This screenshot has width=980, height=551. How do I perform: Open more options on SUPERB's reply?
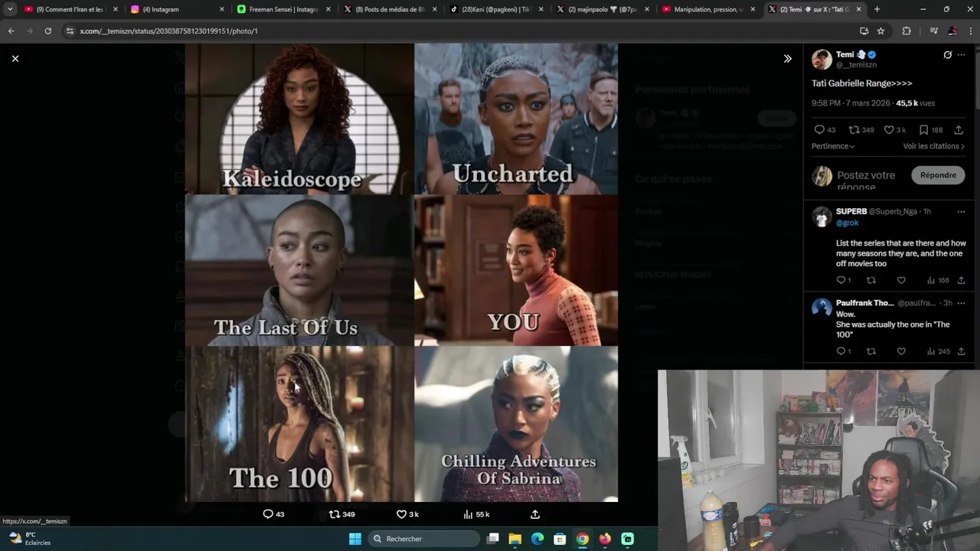click(961, 212)
